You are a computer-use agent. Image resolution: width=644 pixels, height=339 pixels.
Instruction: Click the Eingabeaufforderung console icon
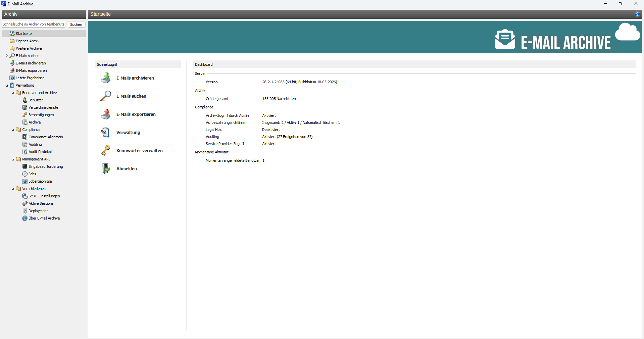click(25, 166)
